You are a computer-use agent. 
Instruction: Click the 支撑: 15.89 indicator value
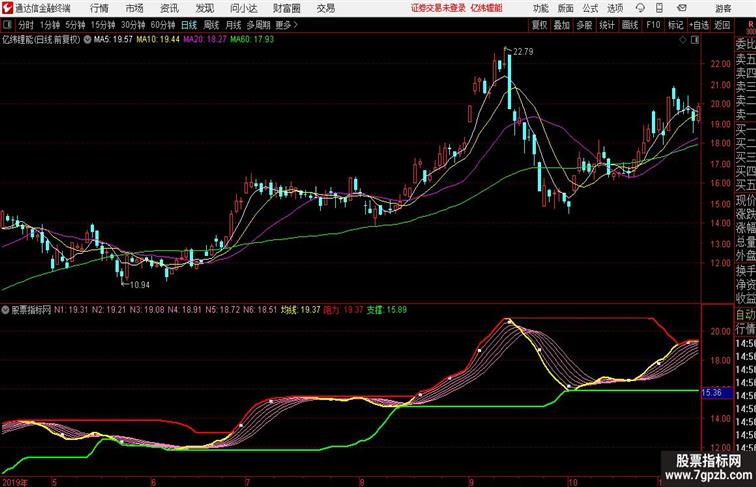387,310
